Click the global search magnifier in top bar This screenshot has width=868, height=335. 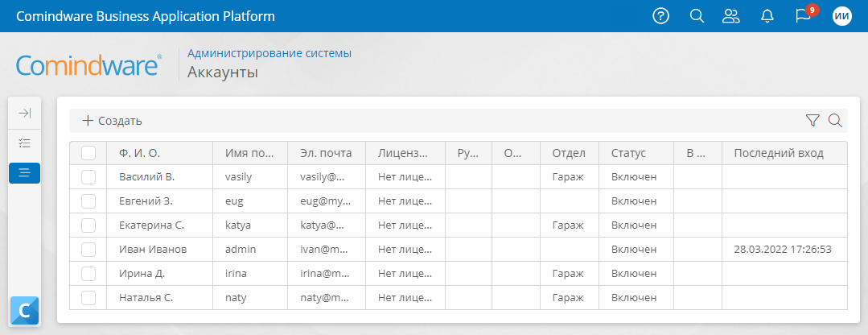(697, 16)
